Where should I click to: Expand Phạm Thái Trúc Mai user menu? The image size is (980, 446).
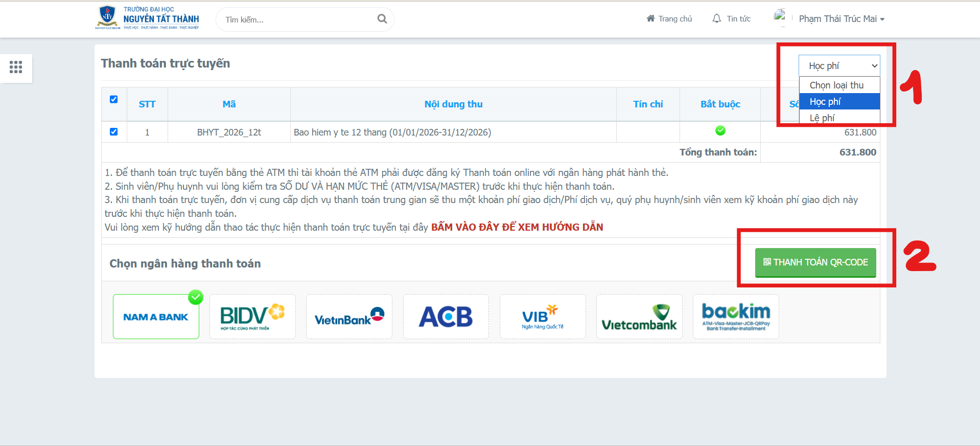841,19
